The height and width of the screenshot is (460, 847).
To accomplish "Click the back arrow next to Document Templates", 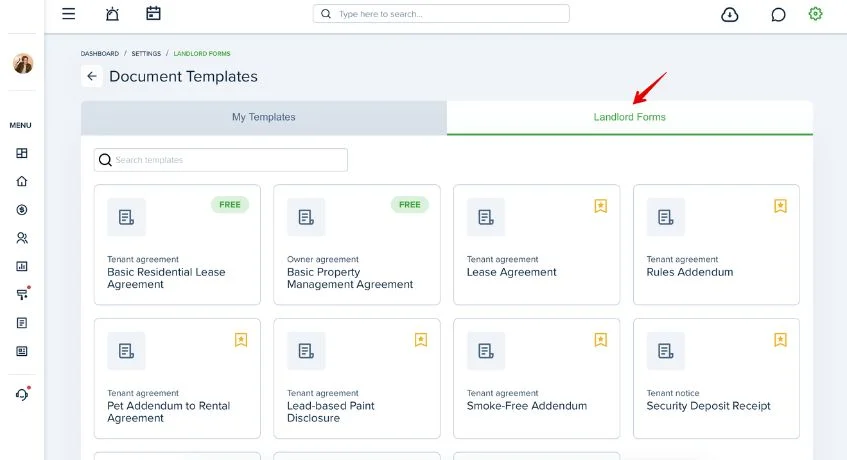I will point(92,76).
